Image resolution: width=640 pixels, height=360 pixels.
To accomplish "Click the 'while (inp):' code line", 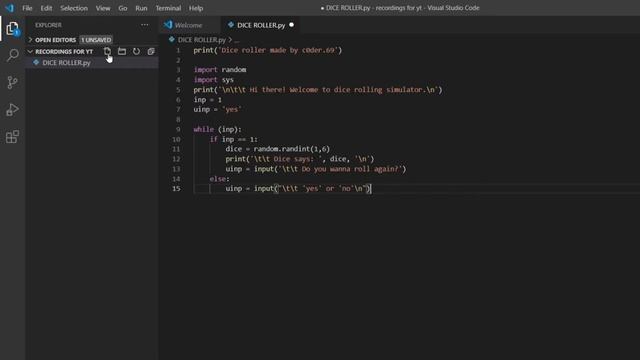I will (218, 129).
